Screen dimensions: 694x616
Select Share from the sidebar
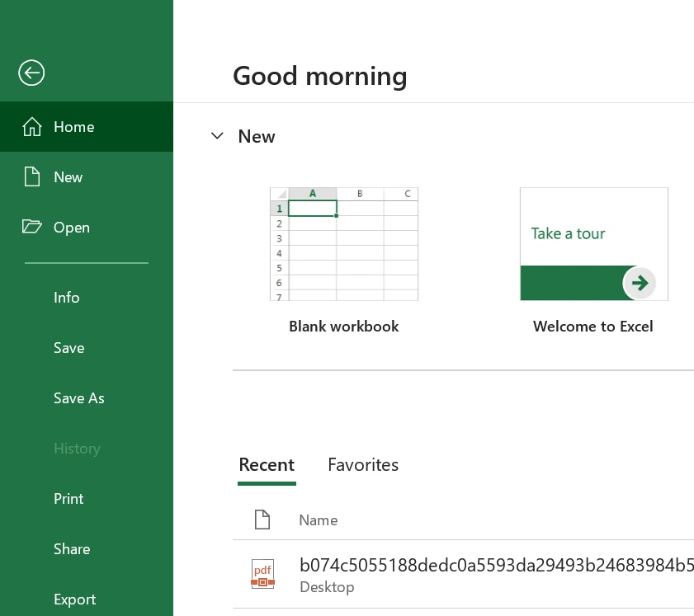pos(72,548)
